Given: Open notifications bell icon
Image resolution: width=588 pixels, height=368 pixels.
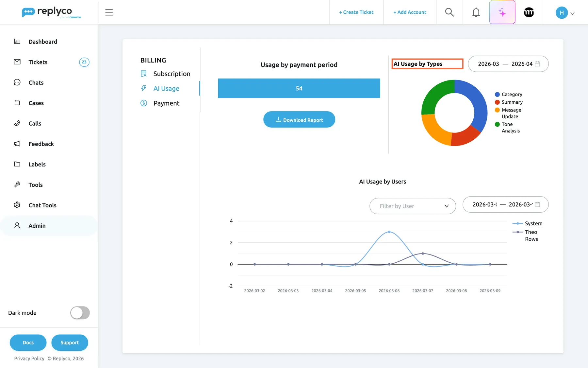Looking at the screenshot, I should pyautogui.click(x=476, y=12).
